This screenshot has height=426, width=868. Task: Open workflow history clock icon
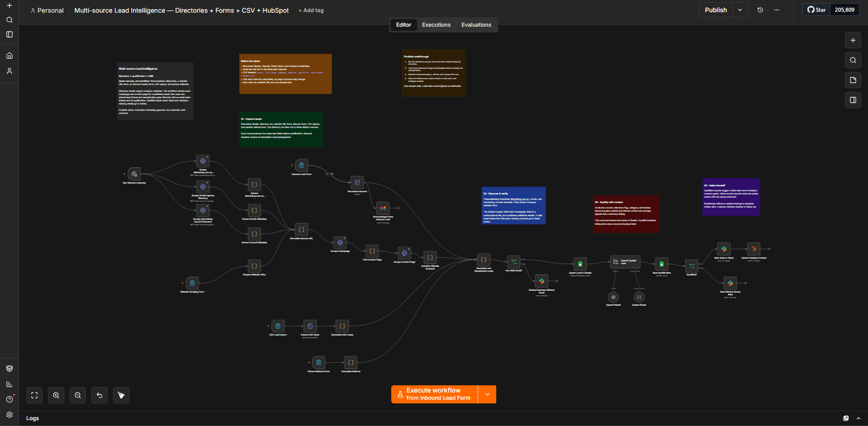(760, 10)
